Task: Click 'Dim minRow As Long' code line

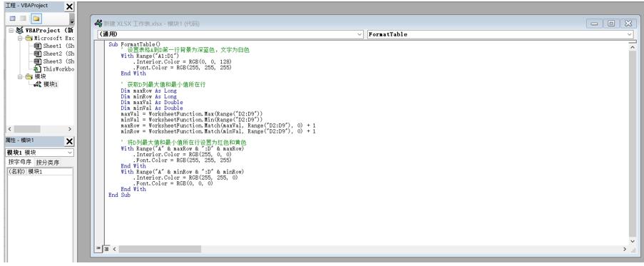Action: [148, 96]
